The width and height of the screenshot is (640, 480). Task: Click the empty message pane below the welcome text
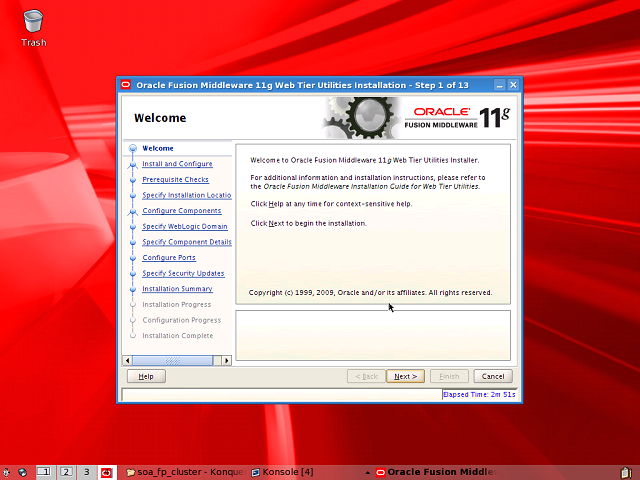pos(373,336)
